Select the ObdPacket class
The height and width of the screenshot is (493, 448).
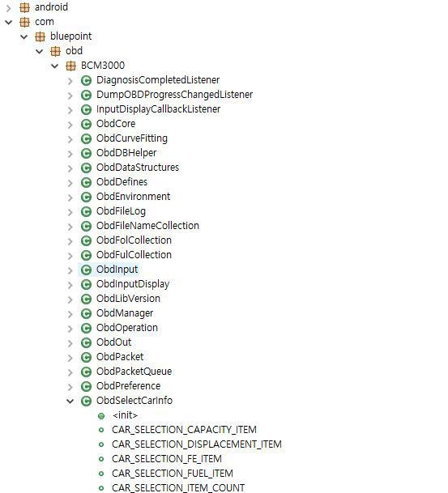120,356
